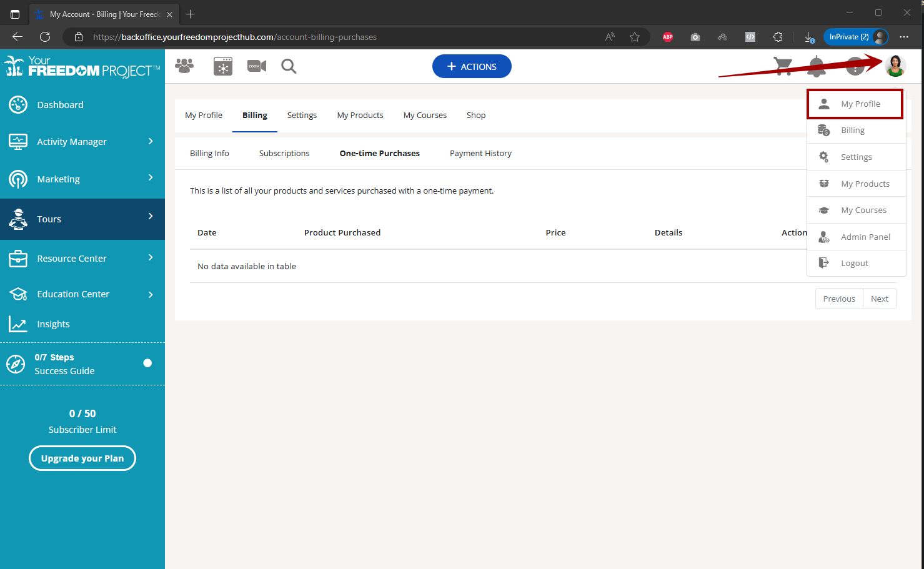Open the Payment History sub-tab
This screenshot has width=924, height=569.
480,153
